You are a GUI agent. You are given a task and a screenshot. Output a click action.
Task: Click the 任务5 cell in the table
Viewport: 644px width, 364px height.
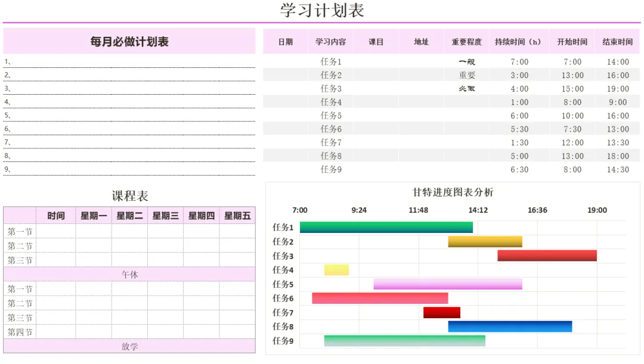pos(331,116)
